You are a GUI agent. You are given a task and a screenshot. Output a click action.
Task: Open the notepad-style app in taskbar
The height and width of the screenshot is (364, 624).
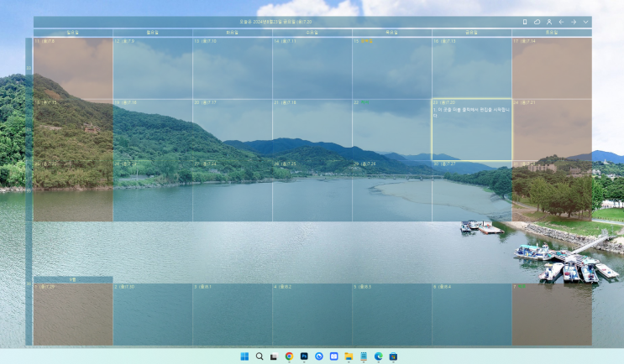(x=364, y=356)
